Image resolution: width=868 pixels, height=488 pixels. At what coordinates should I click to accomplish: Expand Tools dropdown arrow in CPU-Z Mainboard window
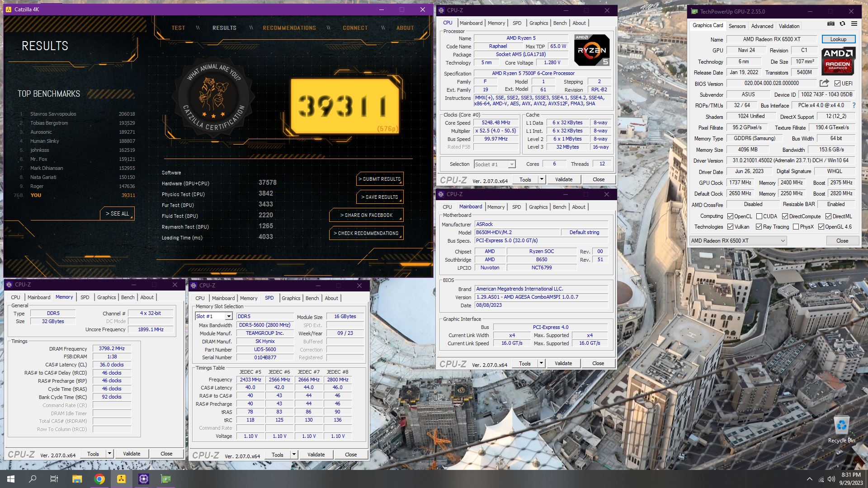pos(541,363)
